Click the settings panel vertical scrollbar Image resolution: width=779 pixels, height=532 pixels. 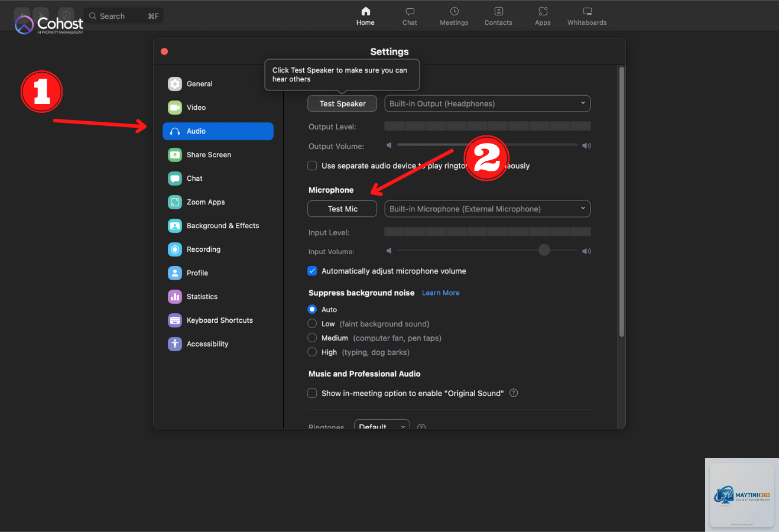click(x=622, y=202)
